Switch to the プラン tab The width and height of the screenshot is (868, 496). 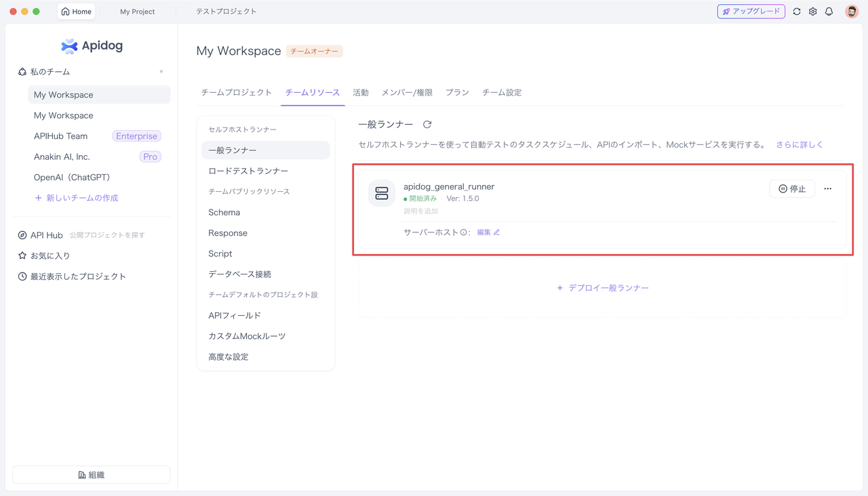click(457, 92)
